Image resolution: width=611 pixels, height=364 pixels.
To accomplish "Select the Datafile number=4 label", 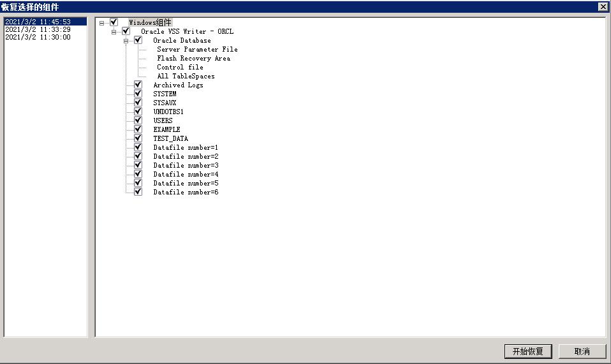I will (186, 175).
